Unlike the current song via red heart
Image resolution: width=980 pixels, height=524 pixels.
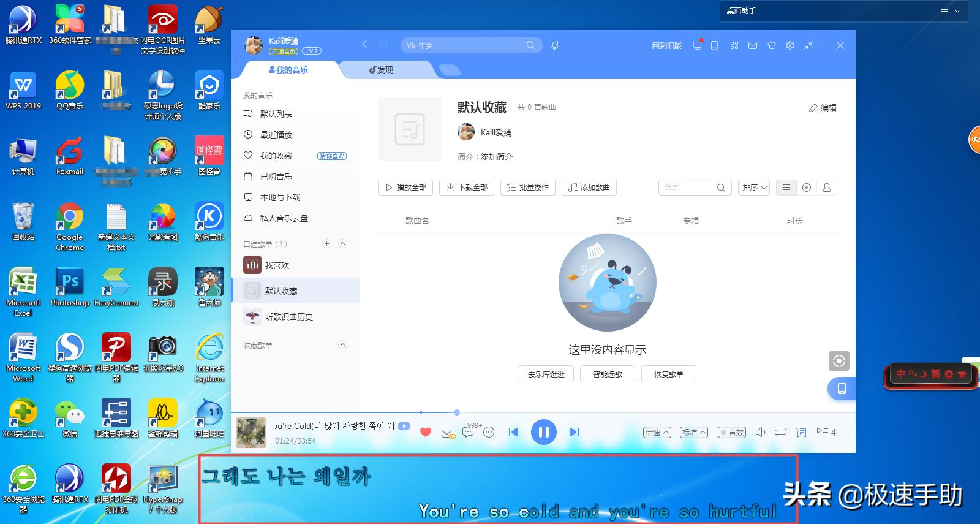pyautogui.click(x=426, y=432)
